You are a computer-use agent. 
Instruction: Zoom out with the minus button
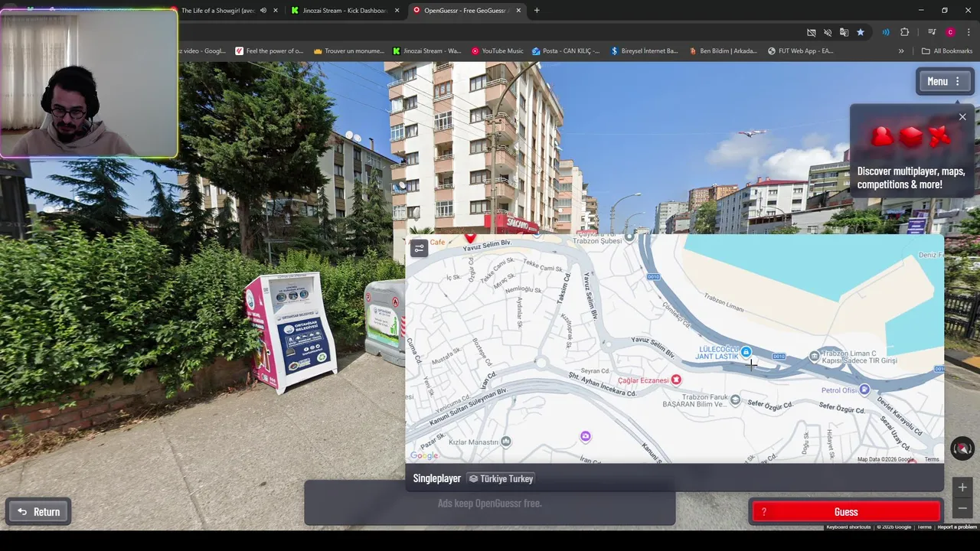(x=962, y=508)
